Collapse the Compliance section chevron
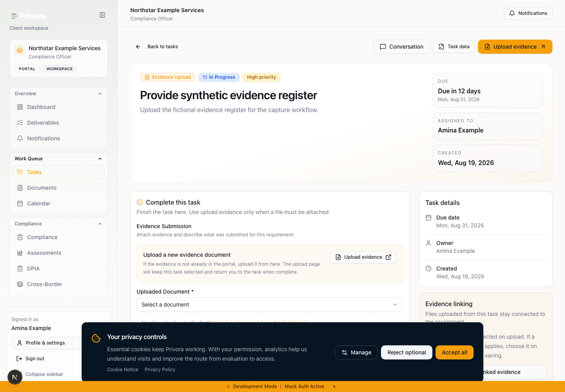565x392 pixels. (100, 224)
